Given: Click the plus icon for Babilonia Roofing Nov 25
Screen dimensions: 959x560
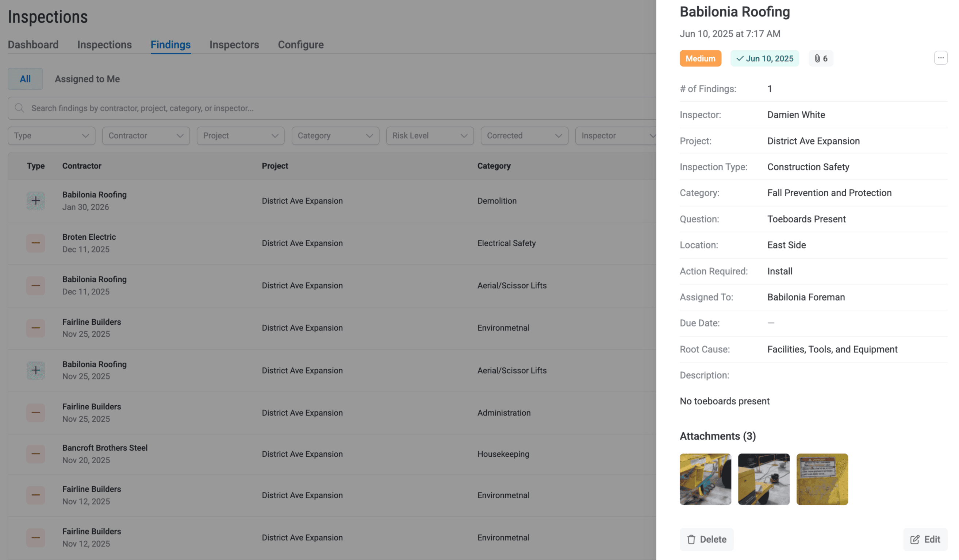Looking at the screenshot, I should click(35, 370).
